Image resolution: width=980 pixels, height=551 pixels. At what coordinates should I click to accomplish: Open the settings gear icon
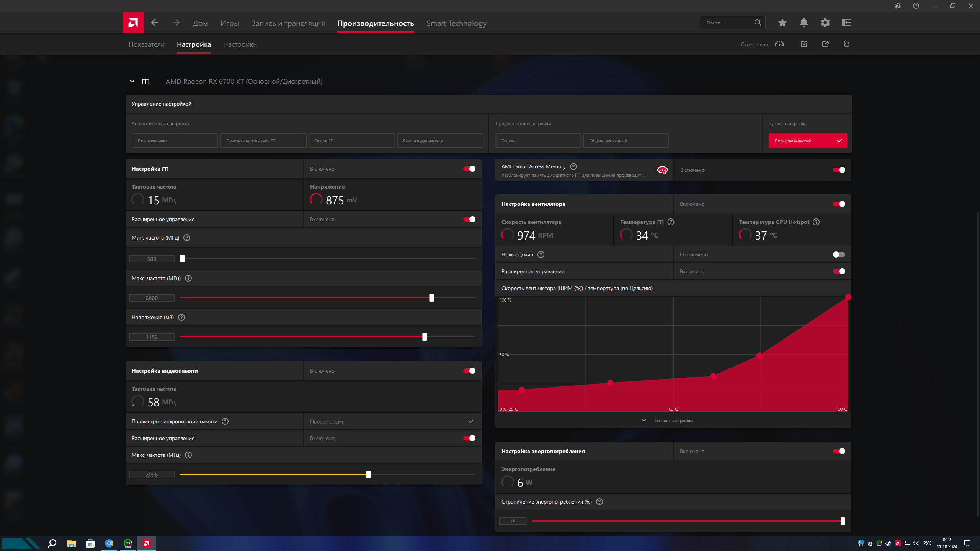(x=825, y=23)
